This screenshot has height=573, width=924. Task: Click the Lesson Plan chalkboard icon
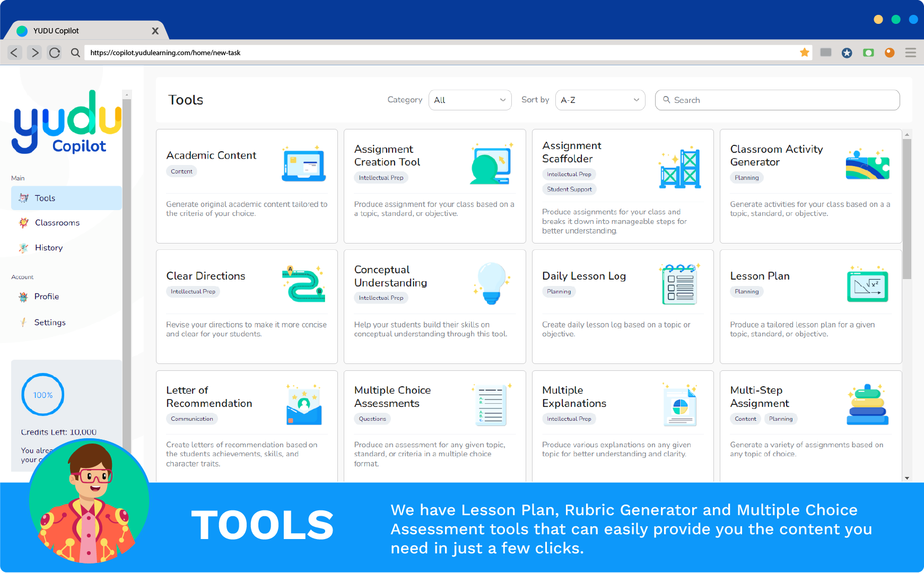coord(868,285)
